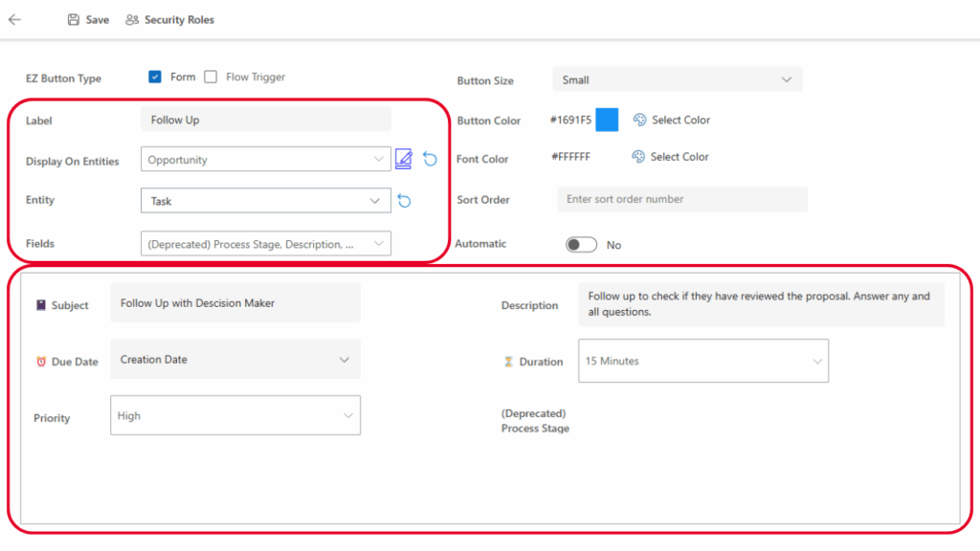Open the Fields multi-select dropdown
Image resolution: width=980 pixels, height=551 pixels.
point(265,244)
